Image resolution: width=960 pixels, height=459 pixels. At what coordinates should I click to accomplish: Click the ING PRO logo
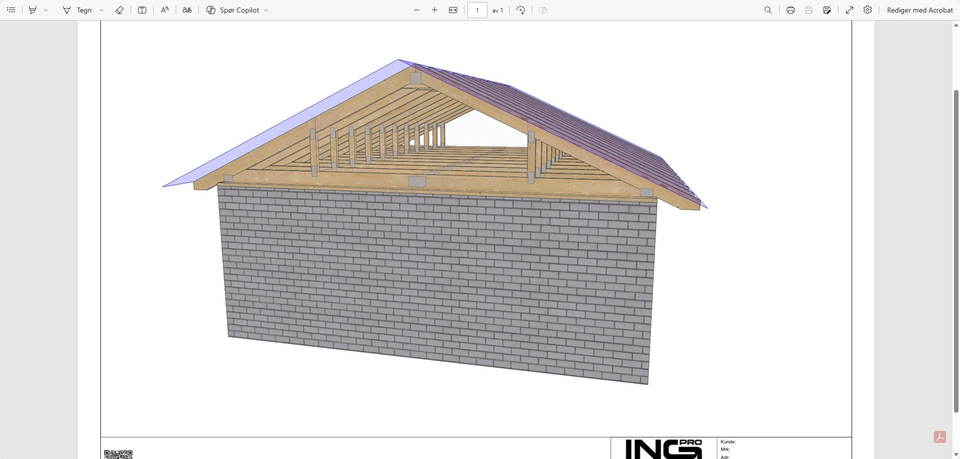click(664, 449)
